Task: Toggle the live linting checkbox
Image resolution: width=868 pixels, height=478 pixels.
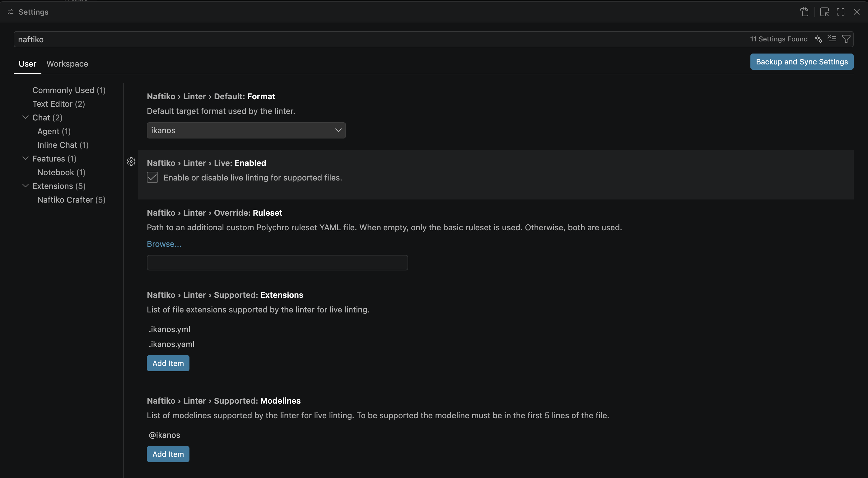Action: tap(152, 177)
